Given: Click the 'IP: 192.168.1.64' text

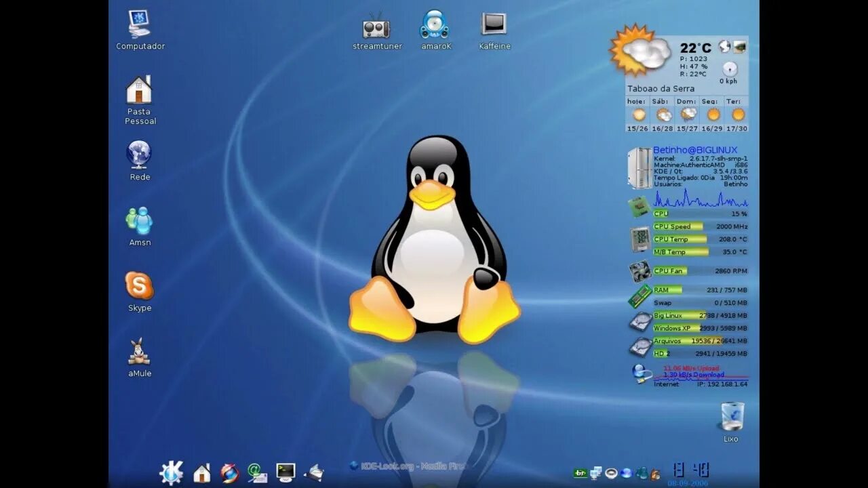Looking at the screenshot, I should 722,384.
